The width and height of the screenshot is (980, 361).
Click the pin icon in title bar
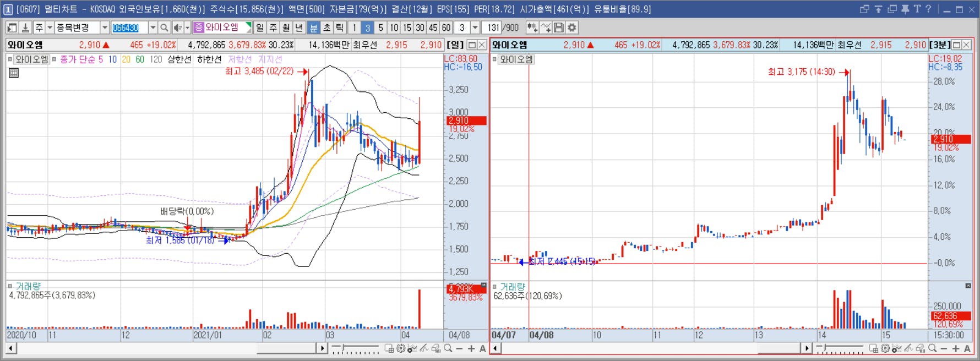point(905,9)
